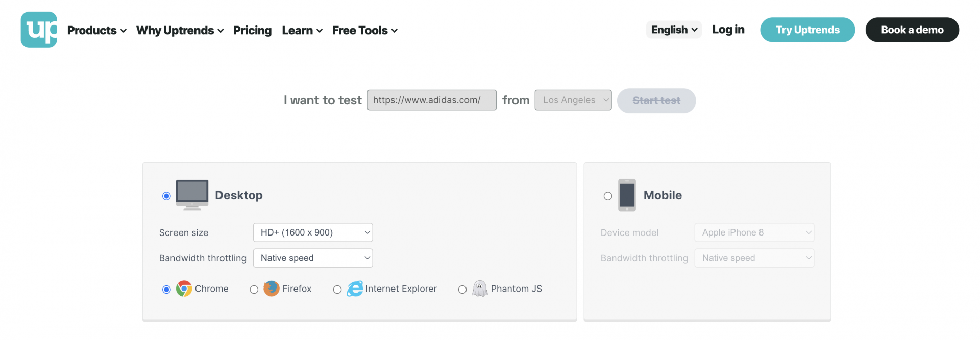
Task: Click the Desktop monitor icon
Action: click(x=191, y=195)
